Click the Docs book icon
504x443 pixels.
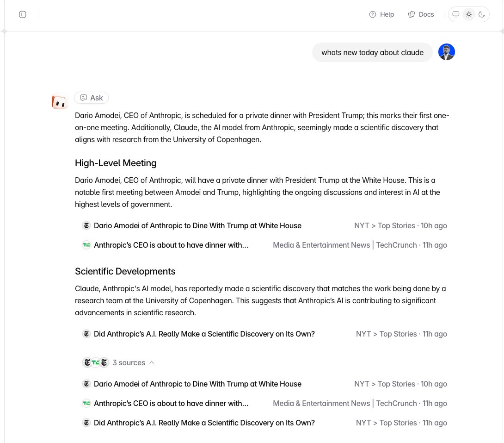tap(412, 14)
